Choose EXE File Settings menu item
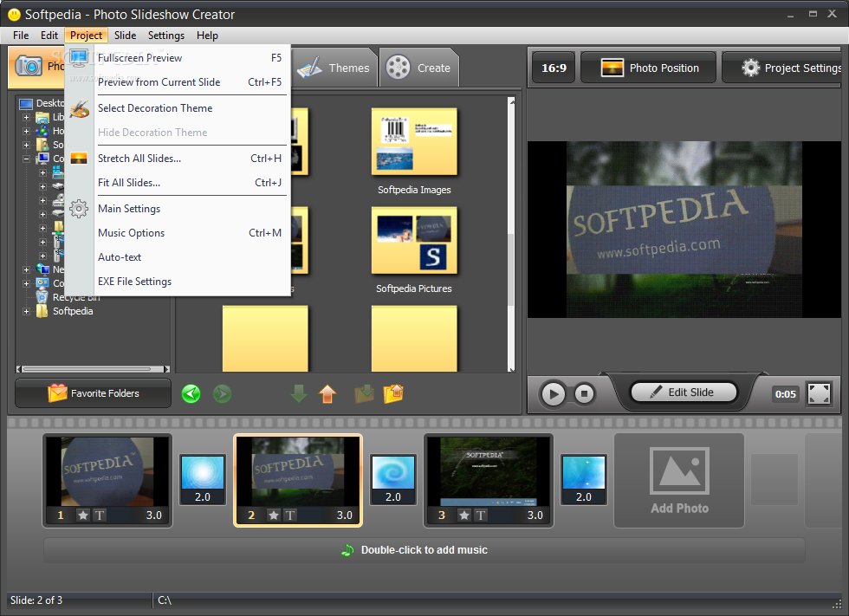 click(178, 282)
